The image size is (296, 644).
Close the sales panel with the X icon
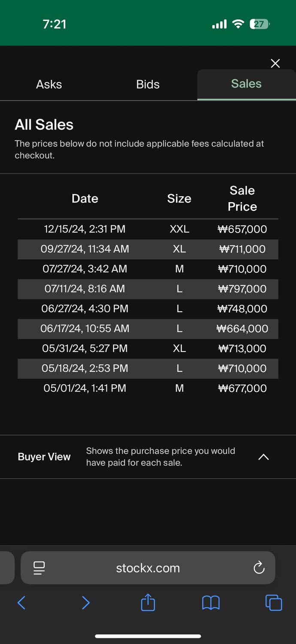tap(275, 64)
